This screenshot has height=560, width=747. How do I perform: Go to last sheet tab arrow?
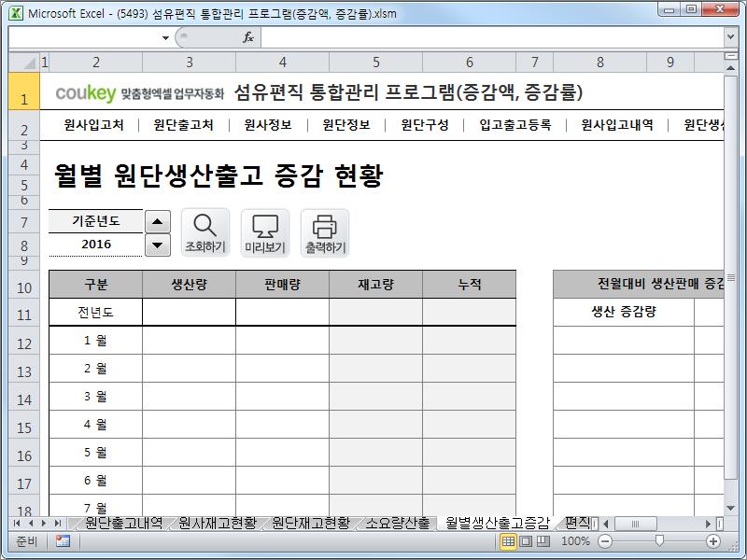coord(58,524)
